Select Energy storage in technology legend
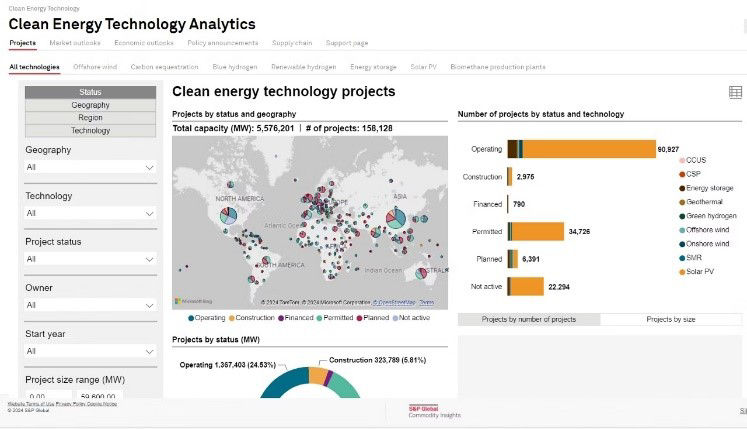Image resolution: width=747 pixels, height=429 pixels. pyautogui.click(x=706, y=188)
